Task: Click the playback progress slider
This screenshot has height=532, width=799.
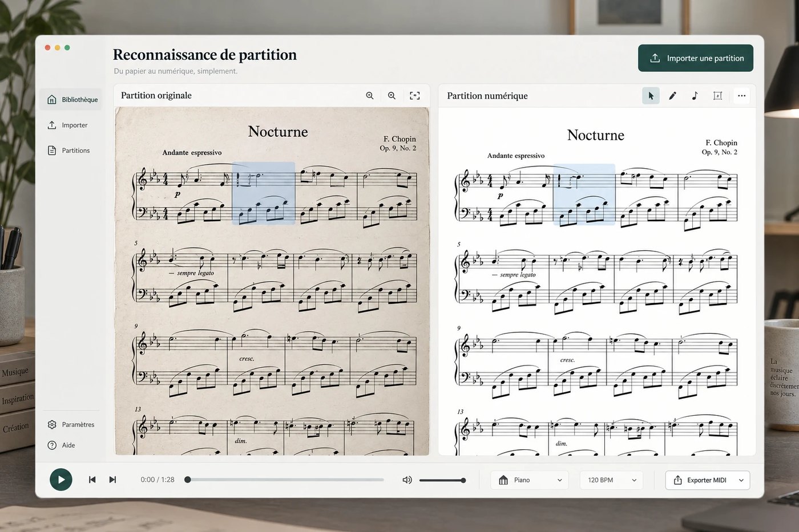Action: pos(285,480)
